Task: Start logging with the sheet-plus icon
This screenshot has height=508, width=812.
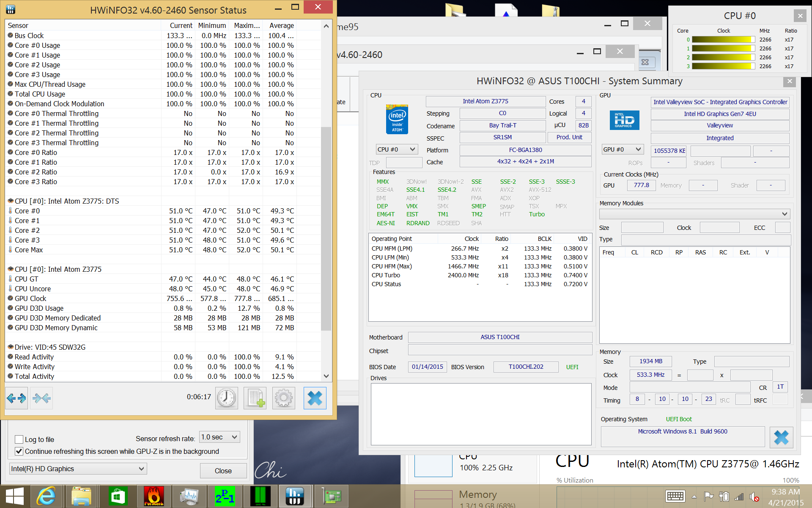Action: pos(255,398)
